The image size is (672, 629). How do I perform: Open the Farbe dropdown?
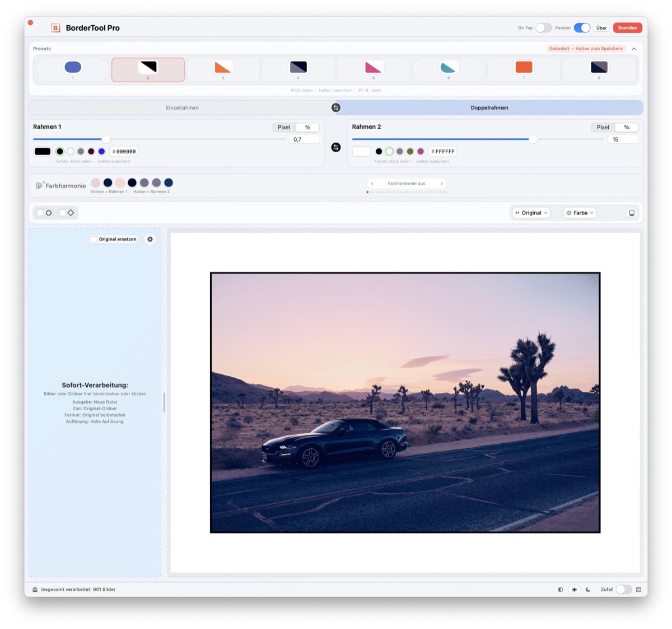point(579,213)
